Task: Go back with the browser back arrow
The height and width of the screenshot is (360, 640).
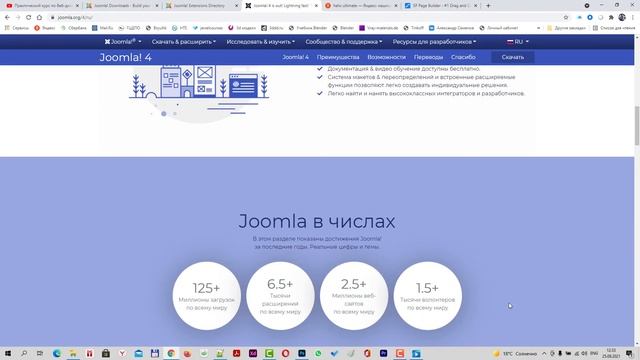Action: coord(7,18)
